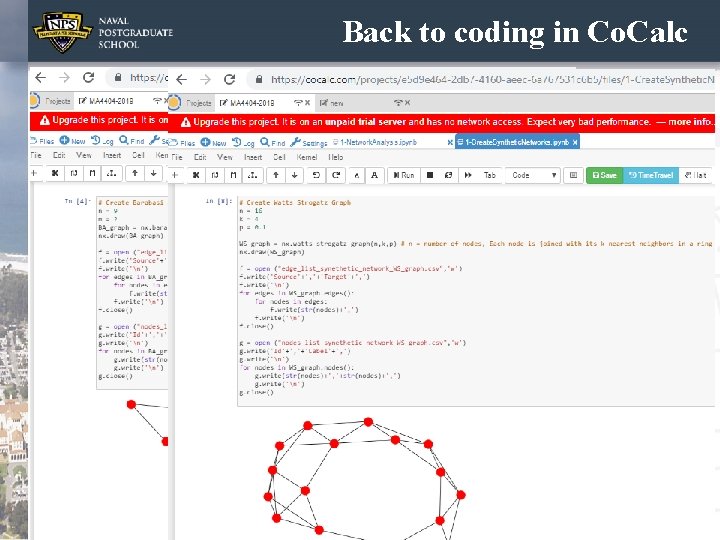The image size is (720, 540).
Task: Run the current cell
Action: [404, 175]
